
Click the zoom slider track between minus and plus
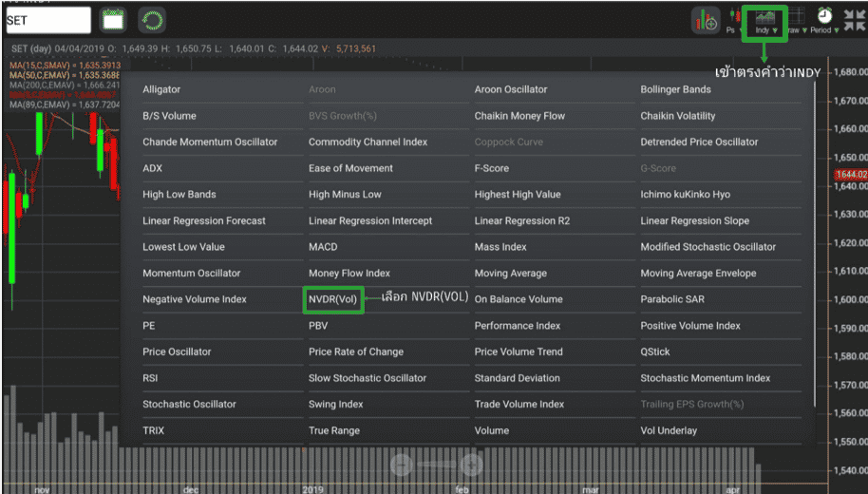tap(437, 465)
